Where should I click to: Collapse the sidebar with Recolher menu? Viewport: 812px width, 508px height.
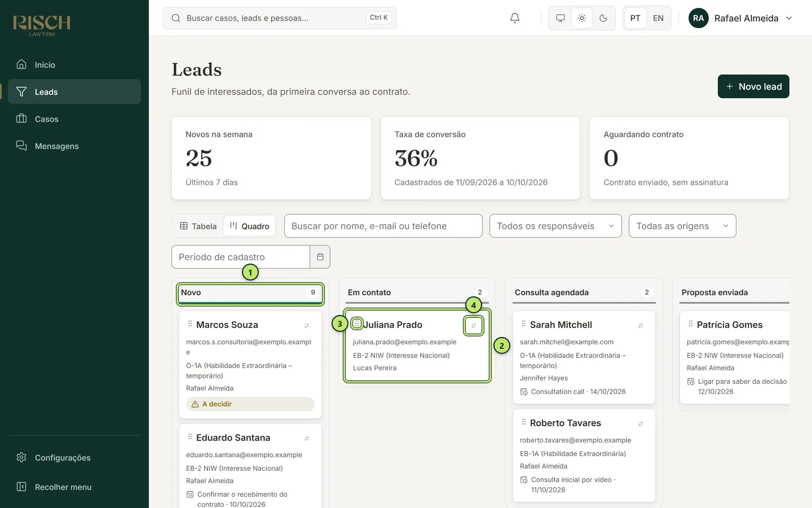(x=74, y=487)
